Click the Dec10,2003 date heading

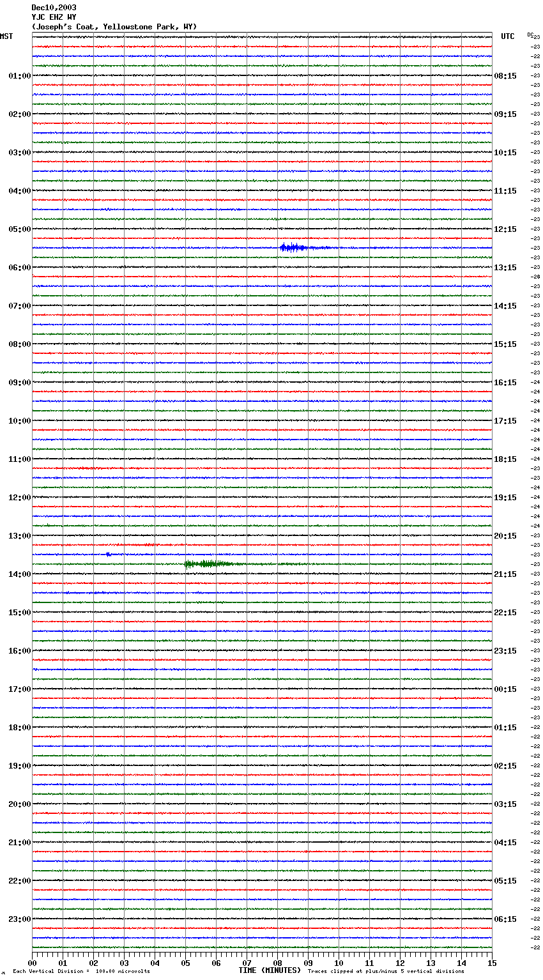[54, 8]
